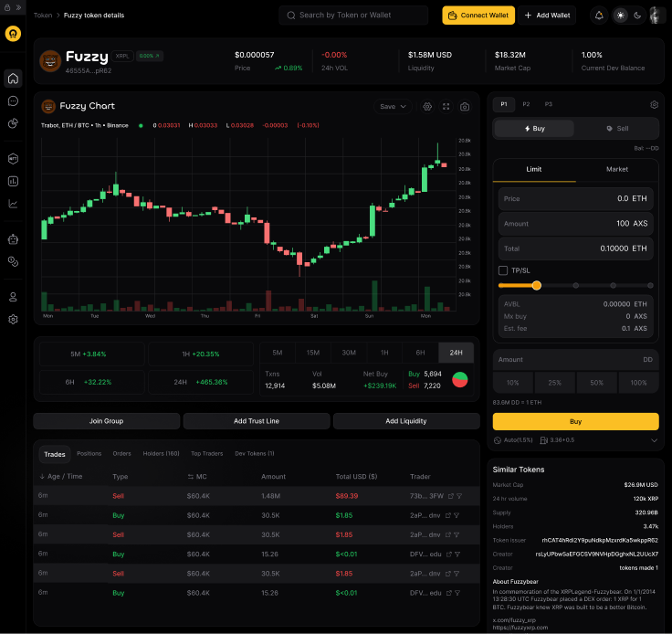Screen dimensions: 672x634
Task: Click the notification bell icon
Action: point(599,16)
